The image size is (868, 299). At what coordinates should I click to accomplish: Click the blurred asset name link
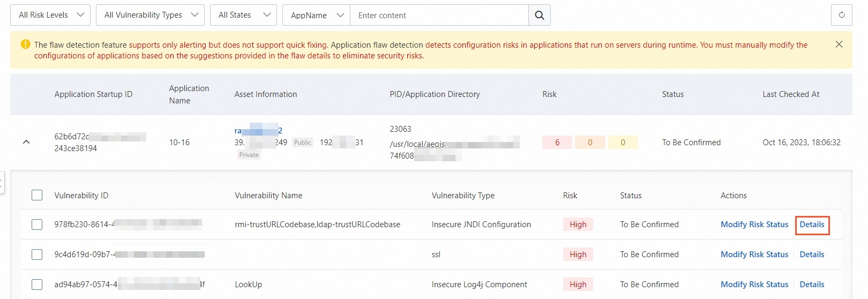(x=258, y=131)
